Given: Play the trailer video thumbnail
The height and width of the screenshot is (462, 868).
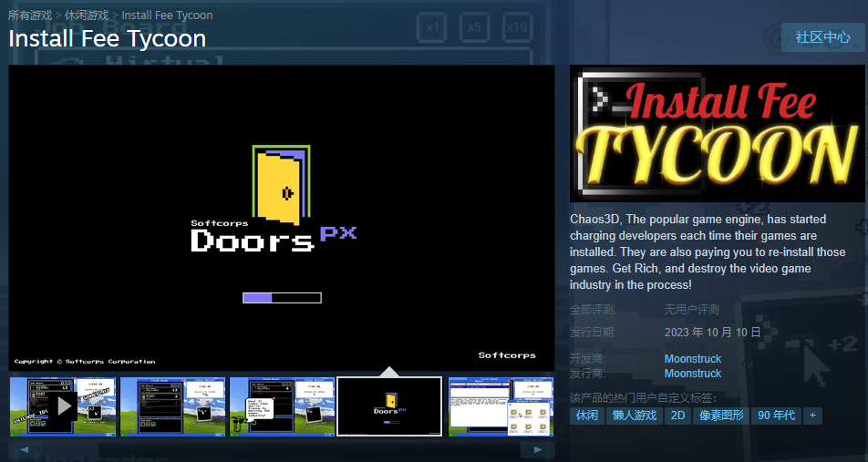Looking at the screenshot, I should (x=63, y=406).
